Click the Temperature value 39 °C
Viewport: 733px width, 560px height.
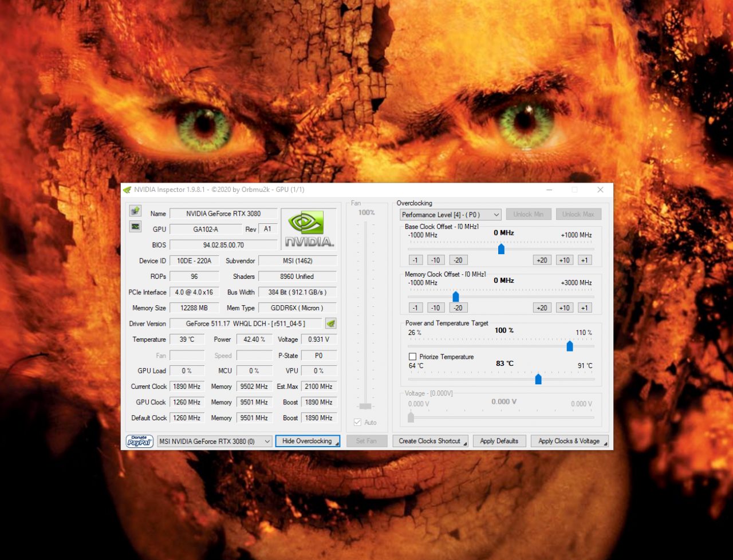187,340
